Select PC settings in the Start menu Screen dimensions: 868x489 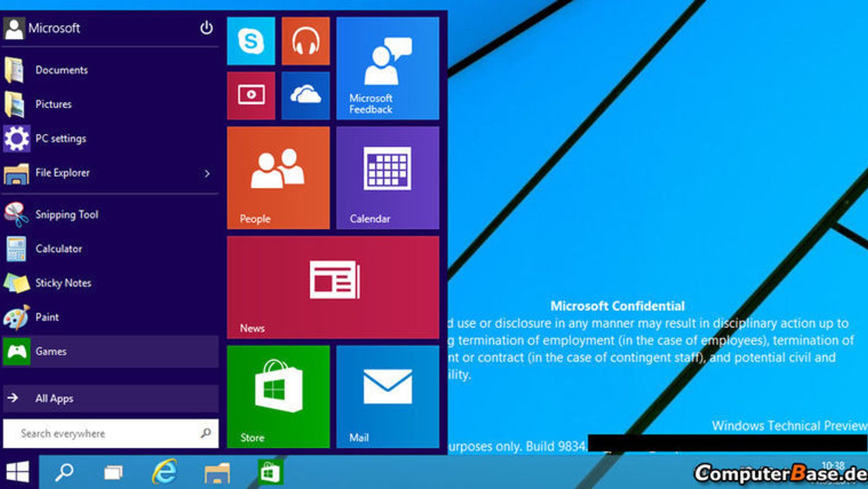[x=60, y=138]
